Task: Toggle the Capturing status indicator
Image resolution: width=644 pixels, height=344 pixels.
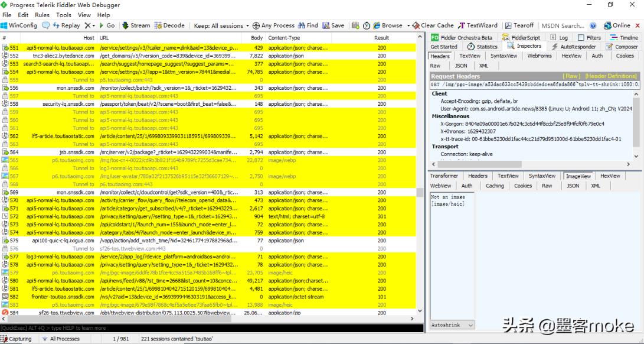Action: [x=17, y=339]
